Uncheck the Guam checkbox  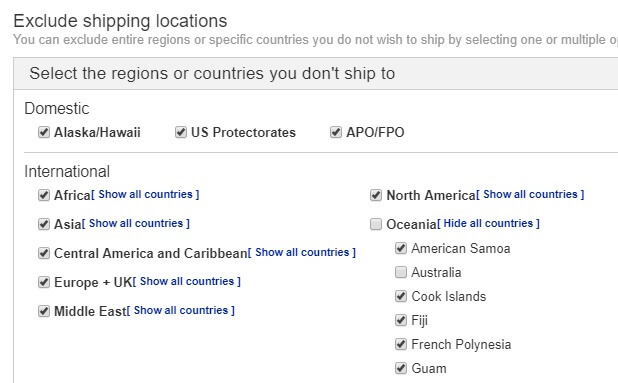click(x=401, y=368)
